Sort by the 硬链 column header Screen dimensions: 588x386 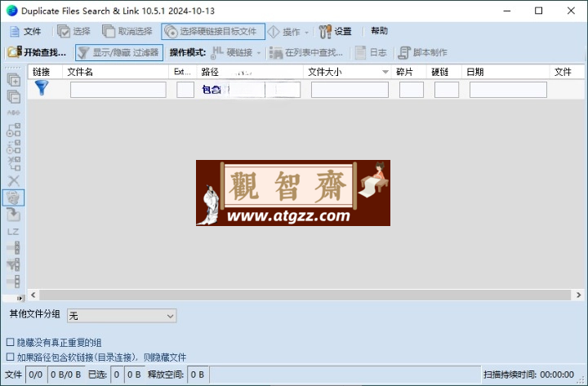pyautogui.click(x=444, y=72)
